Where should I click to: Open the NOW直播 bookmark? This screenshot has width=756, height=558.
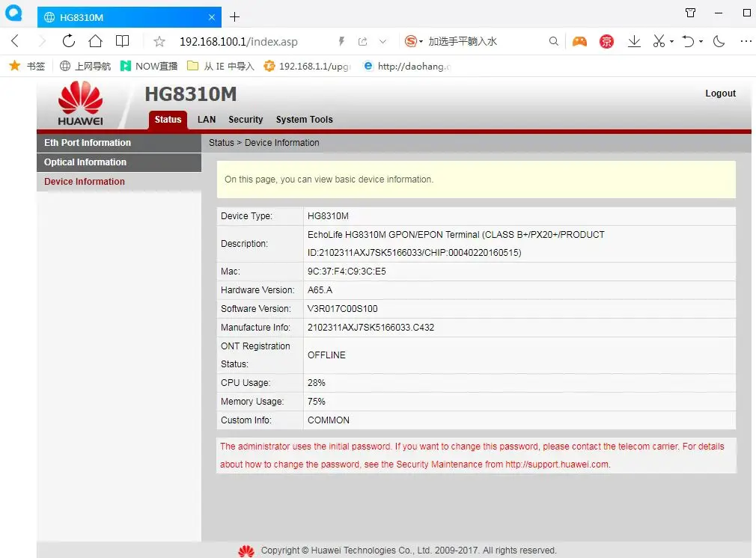click(149, 66)
